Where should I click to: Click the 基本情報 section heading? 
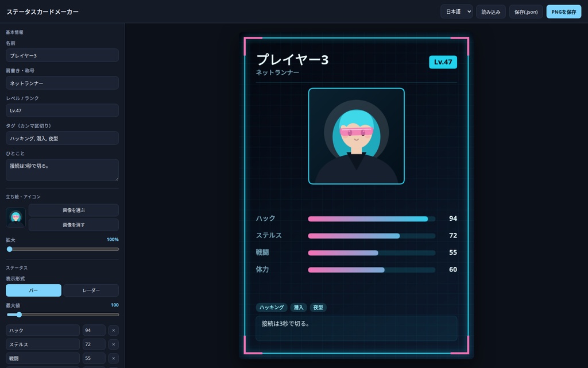point(14,32)
